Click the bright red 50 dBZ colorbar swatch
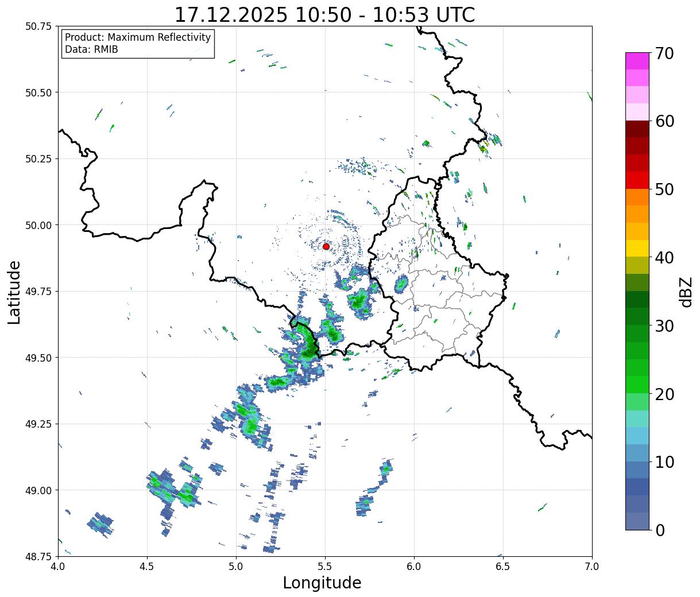Viewport: 700px width, 597px height. 637,180
